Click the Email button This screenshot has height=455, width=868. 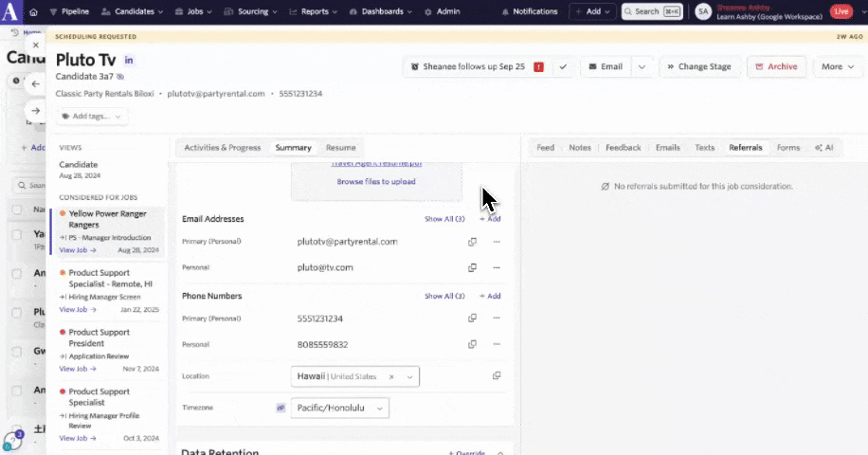click(606, 67)
